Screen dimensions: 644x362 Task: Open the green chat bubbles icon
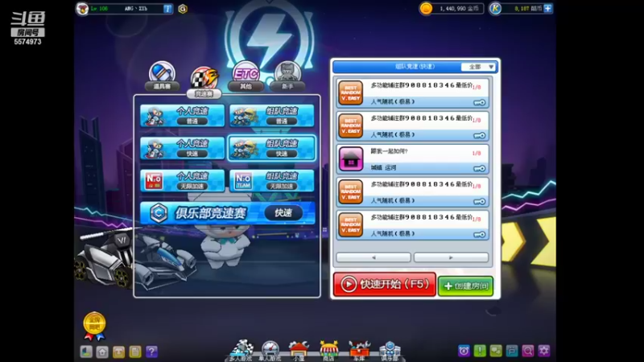[x=496, y=351]
